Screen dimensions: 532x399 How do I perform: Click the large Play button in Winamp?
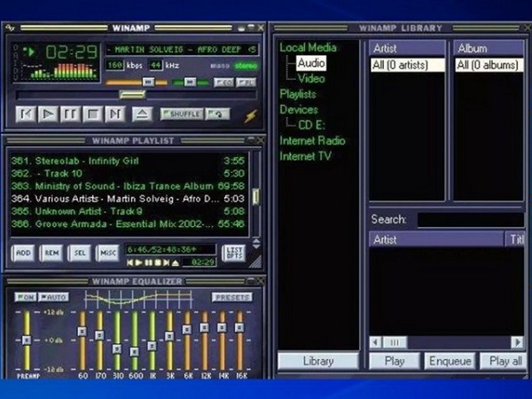click(x=48, y=114)
